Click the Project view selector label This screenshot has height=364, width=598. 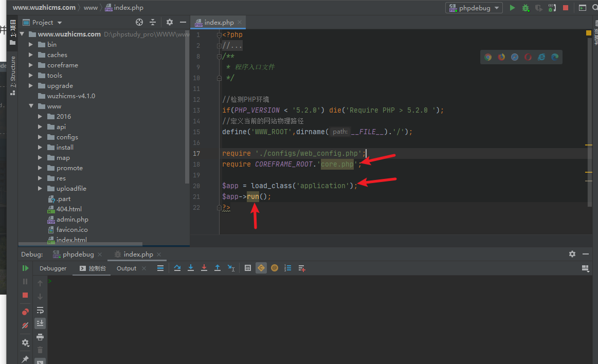point(43,22)
